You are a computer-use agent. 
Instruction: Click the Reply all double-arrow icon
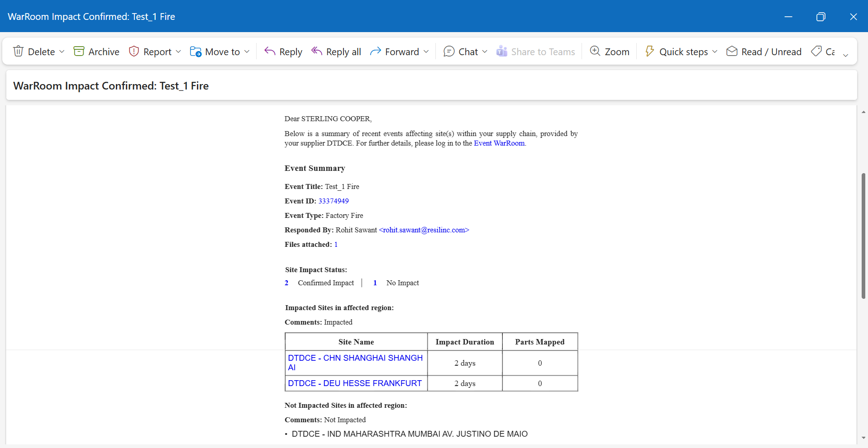[x=317, y=52]
